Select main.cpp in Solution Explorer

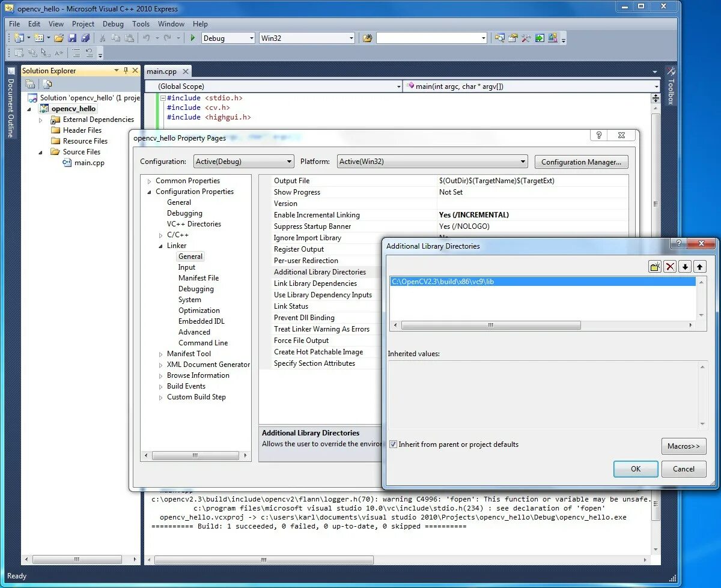point(89,163)
